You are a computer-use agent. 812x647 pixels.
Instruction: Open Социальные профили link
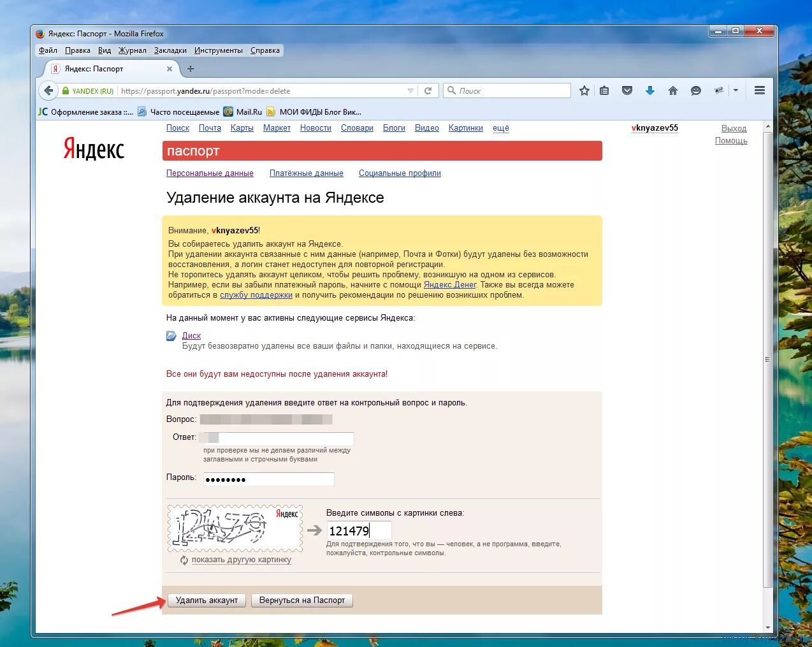(400, 173)
